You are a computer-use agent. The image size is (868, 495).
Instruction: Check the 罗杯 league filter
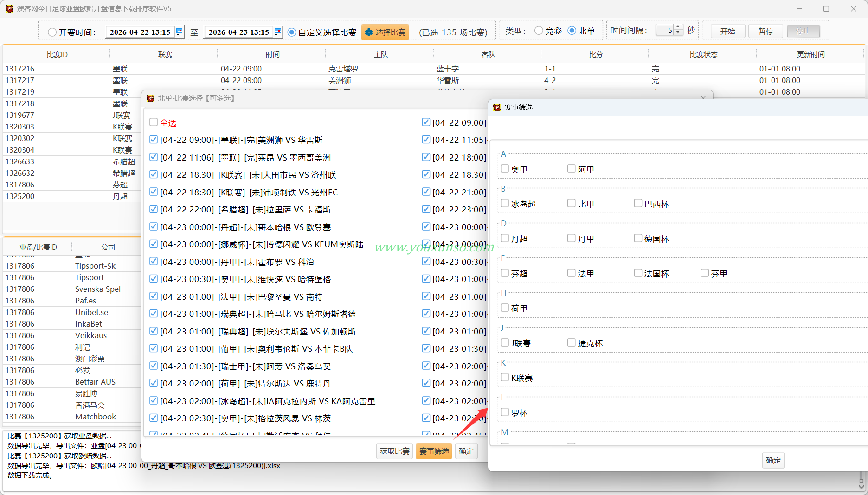click(505, 412)
